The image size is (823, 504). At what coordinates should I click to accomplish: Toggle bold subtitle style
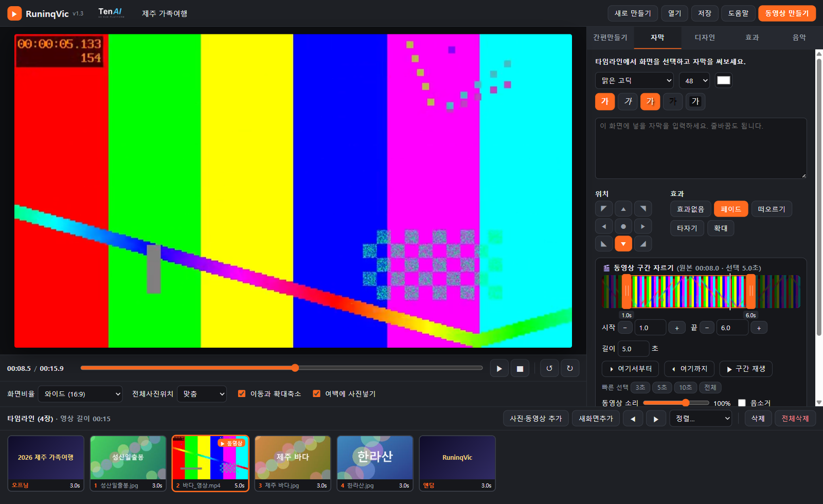[605, 101]
